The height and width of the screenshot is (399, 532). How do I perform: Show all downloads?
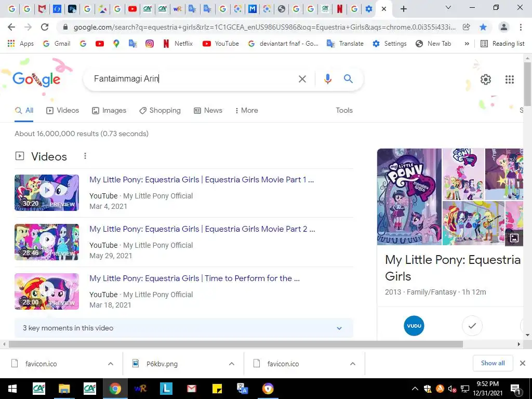coord(493,363)
